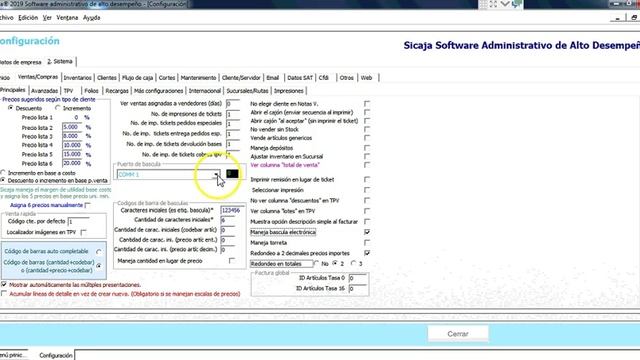Uncheck Redondeo a 2 decimales precios importes

point(367,253)
